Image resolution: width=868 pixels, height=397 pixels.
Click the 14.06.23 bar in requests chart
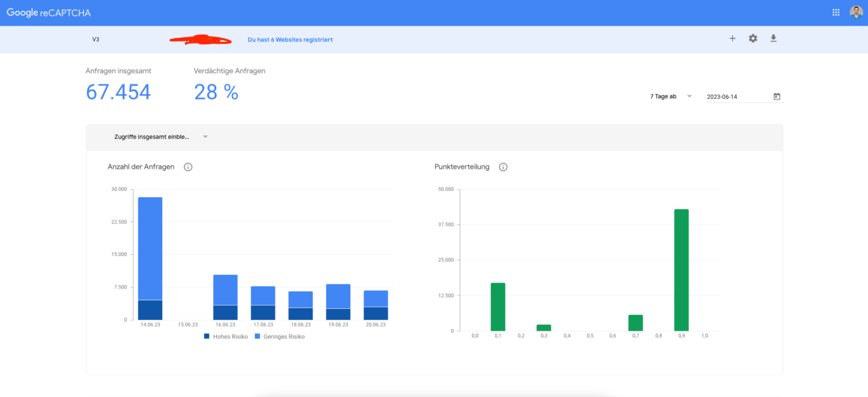click(x=150, y=257)
